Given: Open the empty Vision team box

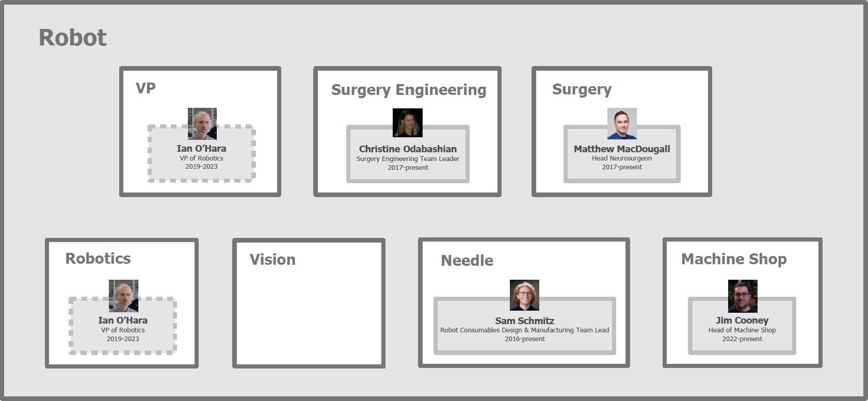Looking at the screenshot, I should (309, 303).
